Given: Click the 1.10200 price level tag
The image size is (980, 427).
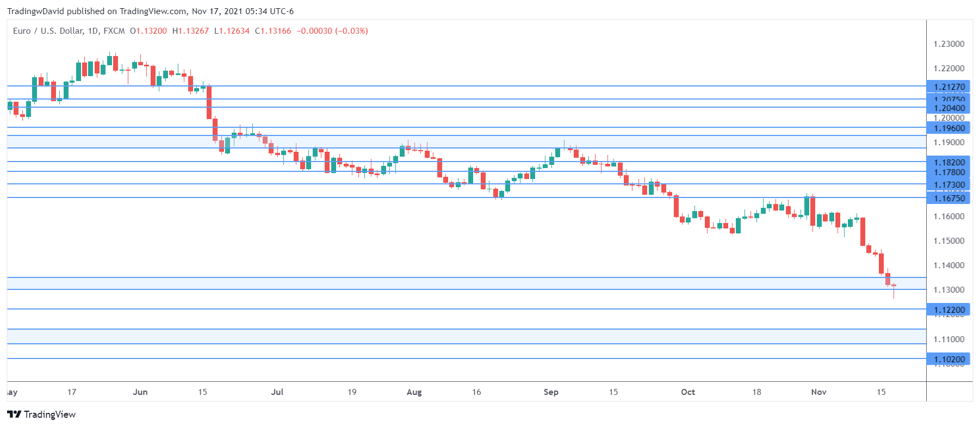Looking at the screenshot, I should point(949,360).
